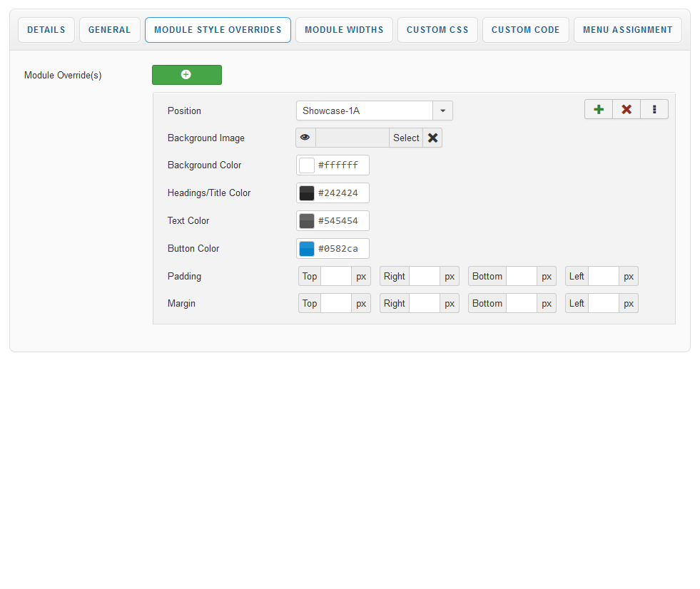Open Position dropdown arrow
This screenshot has width=700, height=589.
(442, 111)
